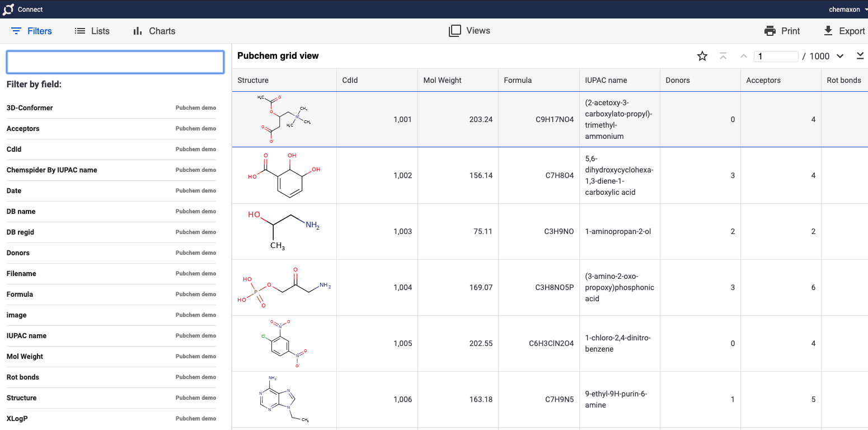Click structure image of row 1,001
868x430 pixels.
(x=284, y=119)
